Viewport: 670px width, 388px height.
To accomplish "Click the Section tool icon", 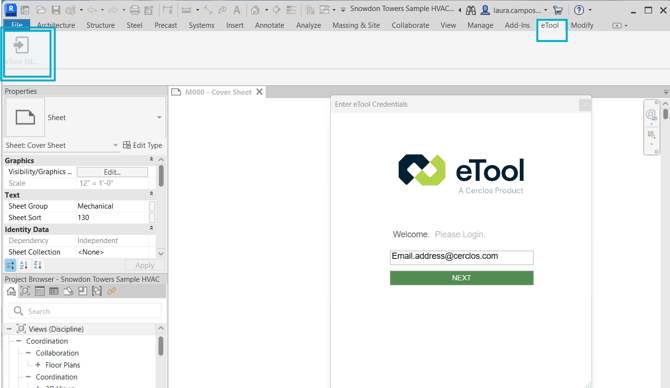I will [276, 10].
